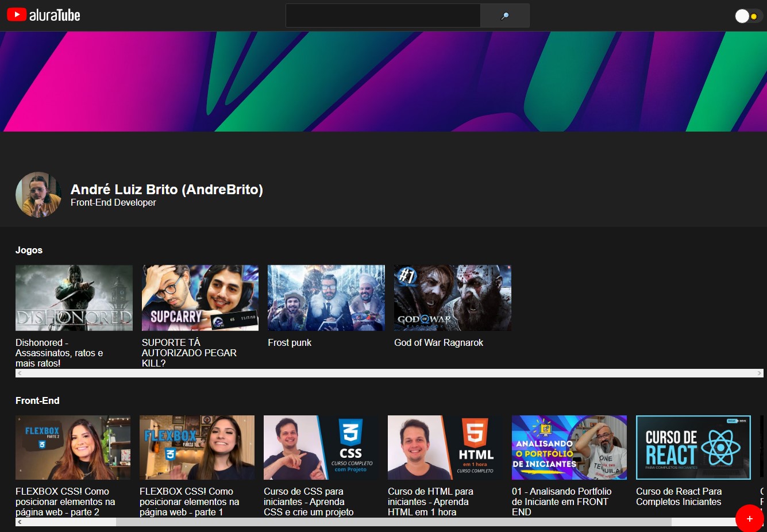The height and width of the screenshot is (532, 767).
Task: Click André Luiz Brito profile avatar
Action: 38,195
